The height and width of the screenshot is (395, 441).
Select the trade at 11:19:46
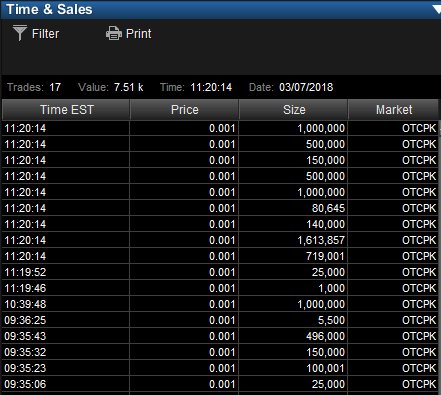(x=220, y=288)
